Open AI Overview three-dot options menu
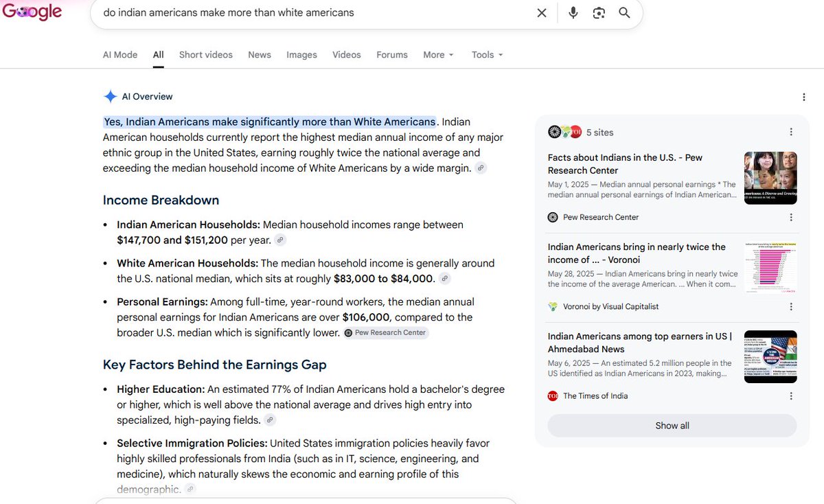 click(x=803, y=98)
